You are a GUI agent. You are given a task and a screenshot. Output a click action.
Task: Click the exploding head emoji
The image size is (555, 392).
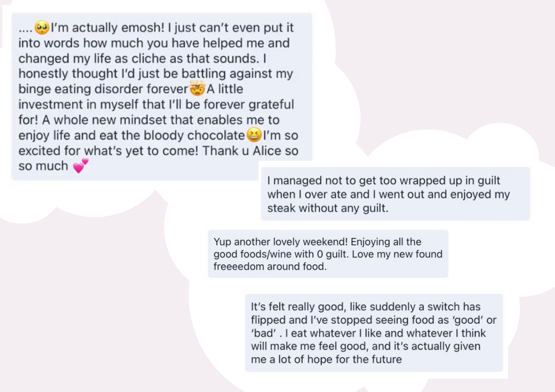point(197,88)
